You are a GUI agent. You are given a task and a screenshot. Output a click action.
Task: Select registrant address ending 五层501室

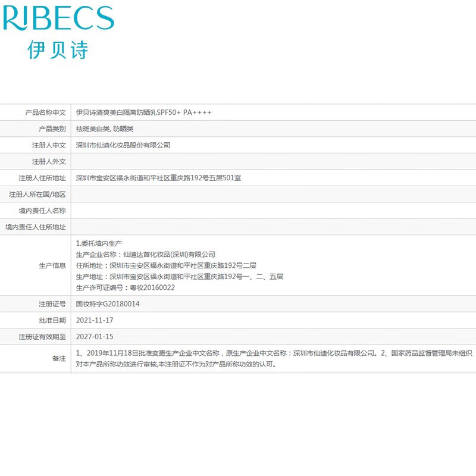click(158, 178)
